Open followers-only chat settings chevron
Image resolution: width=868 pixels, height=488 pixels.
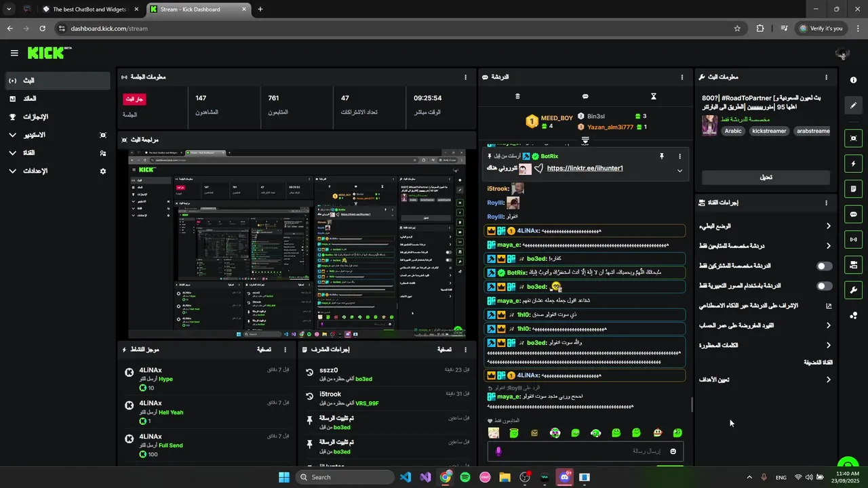coord(828,246)
